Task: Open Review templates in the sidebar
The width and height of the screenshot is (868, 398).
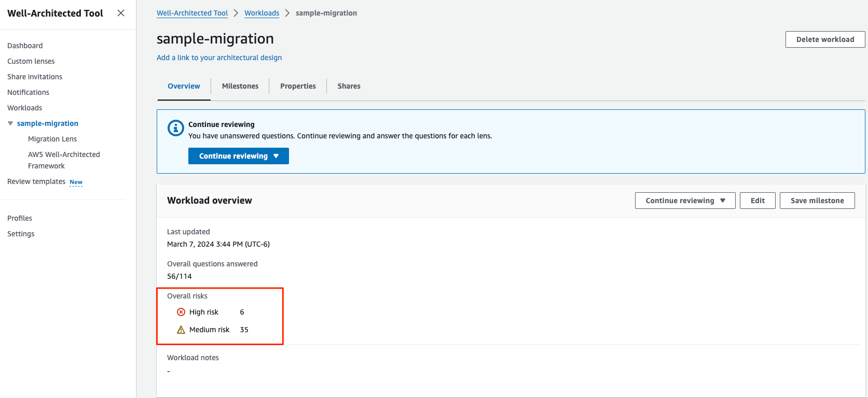Action: point(36,181)
